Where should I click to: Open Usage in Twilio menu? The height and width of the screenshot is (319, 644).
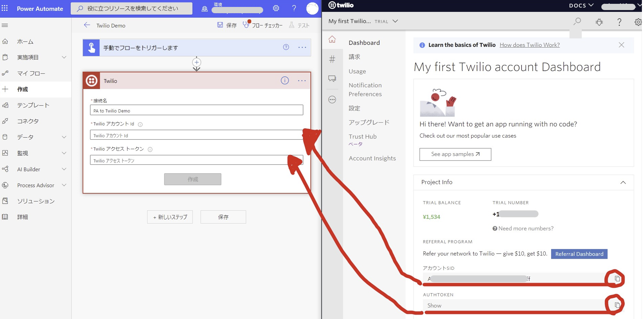tap(357, 71)
